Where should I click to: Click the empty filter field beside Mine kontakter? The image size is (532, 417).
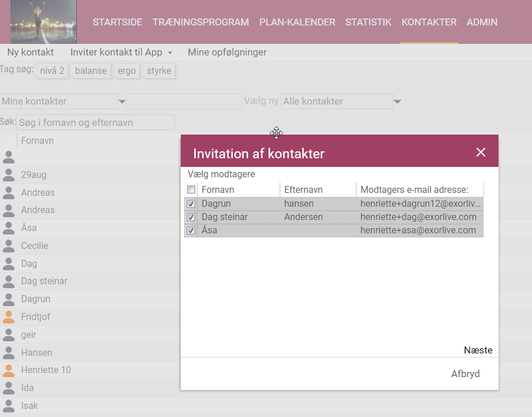184,101
